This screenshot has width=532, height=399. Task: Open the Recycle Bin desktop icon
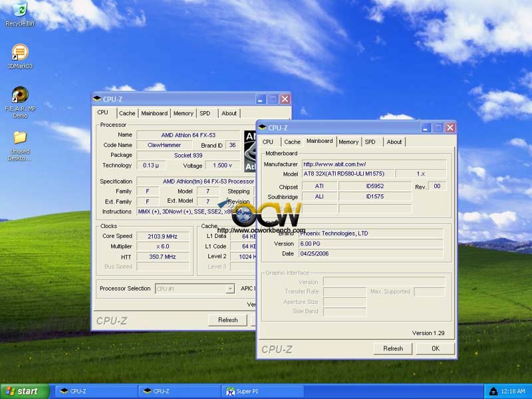20,14
